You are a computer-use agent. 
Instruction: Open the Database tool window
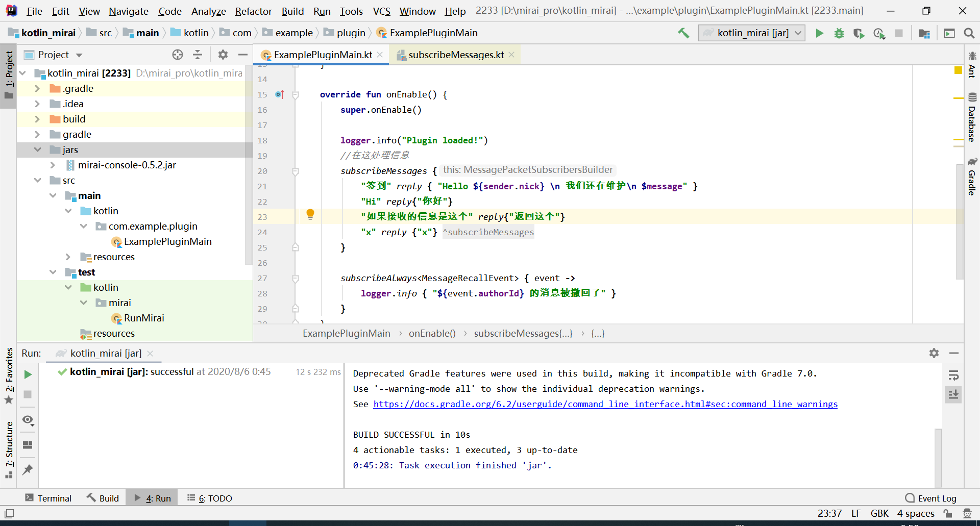click(x=972, y=117)
